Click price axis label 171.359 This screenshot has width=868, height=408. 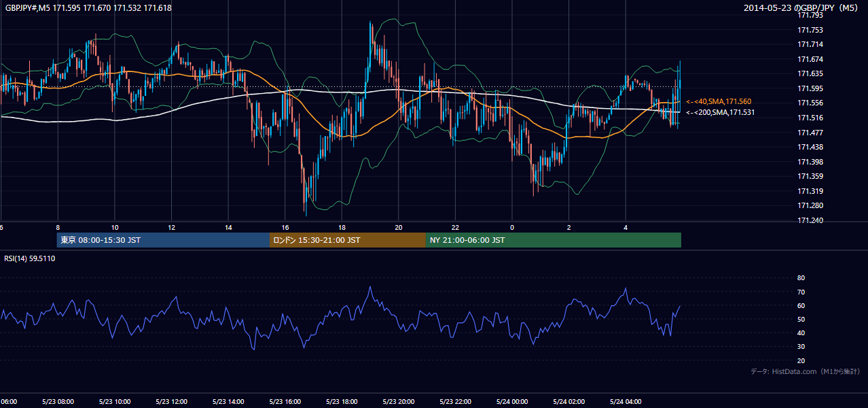[x=809, y=176]
